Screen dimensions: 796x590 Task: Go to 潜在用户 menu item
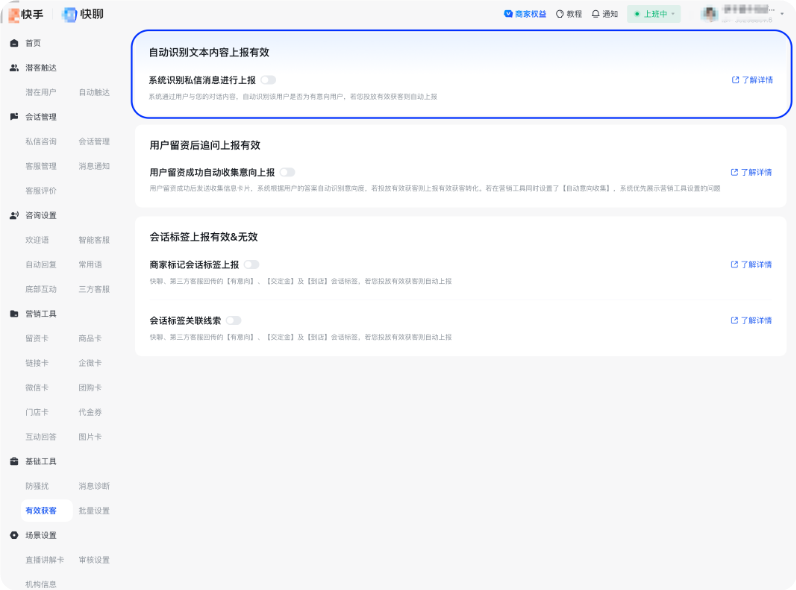41,93
